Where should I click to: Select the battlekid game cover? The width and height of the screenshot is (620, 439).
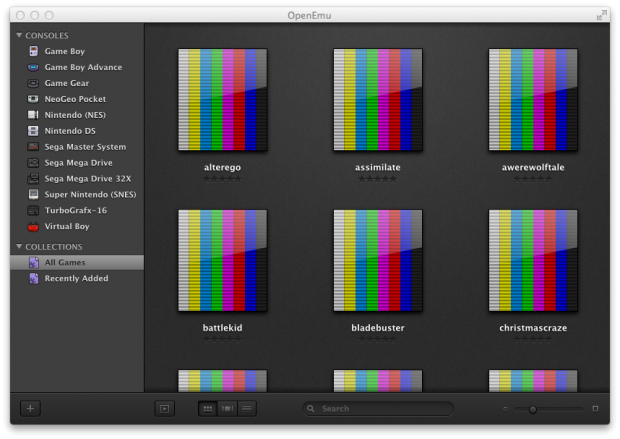pos(223,260)
